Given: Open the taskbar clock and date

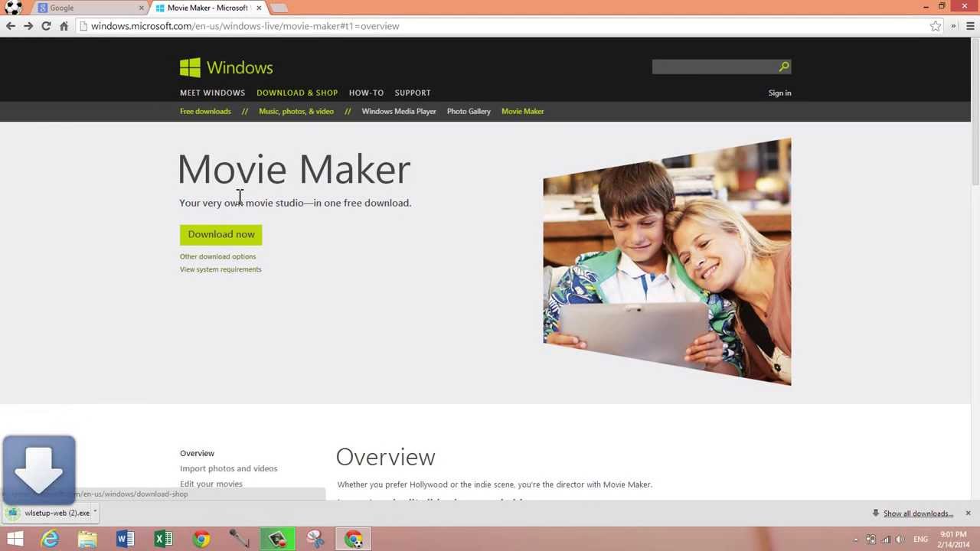Looking at the screenshot, I should pos(953,540).
